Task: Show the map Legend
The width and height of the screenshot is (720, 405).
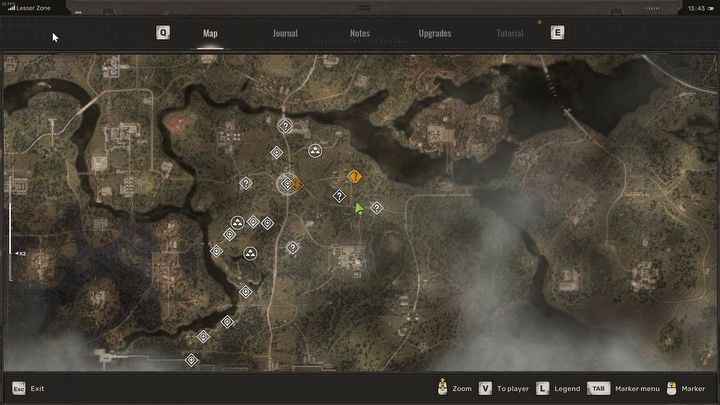Action: coord(543,388)
